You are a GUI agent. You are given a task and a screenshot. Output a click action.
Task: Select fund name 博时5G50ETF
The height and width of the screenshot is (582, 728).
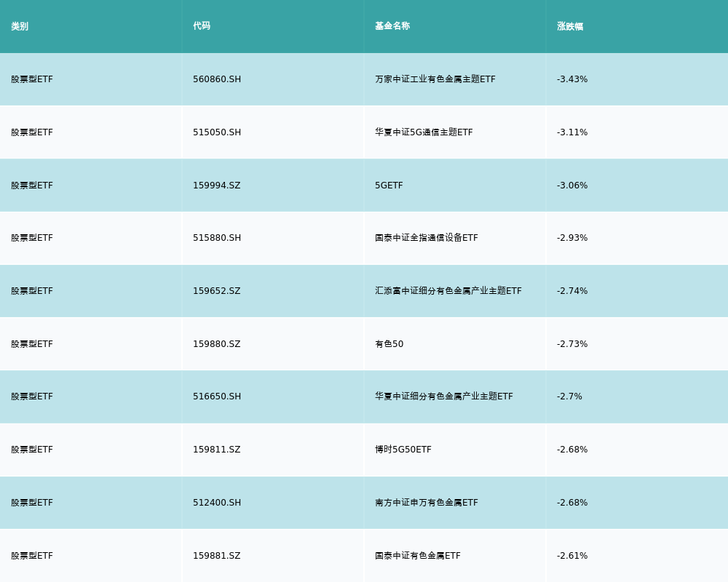click(x=403, y=450)
